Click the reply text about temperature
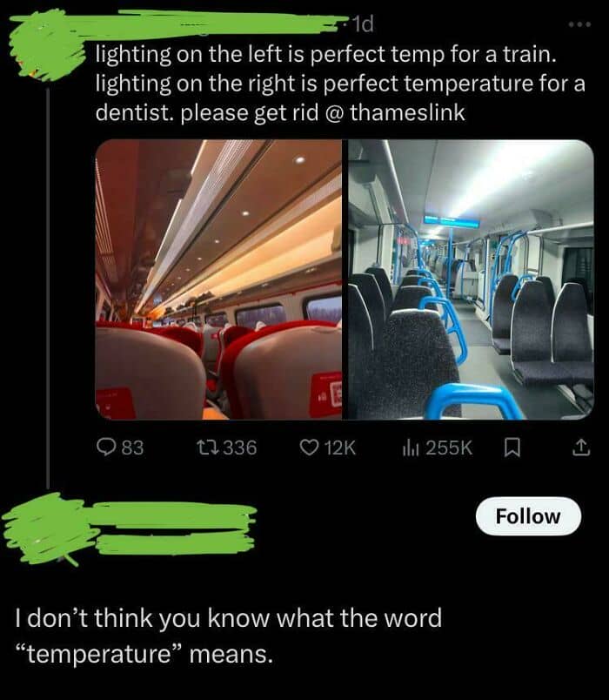This screenshot has width=609, height=700. tap(229, 636)
